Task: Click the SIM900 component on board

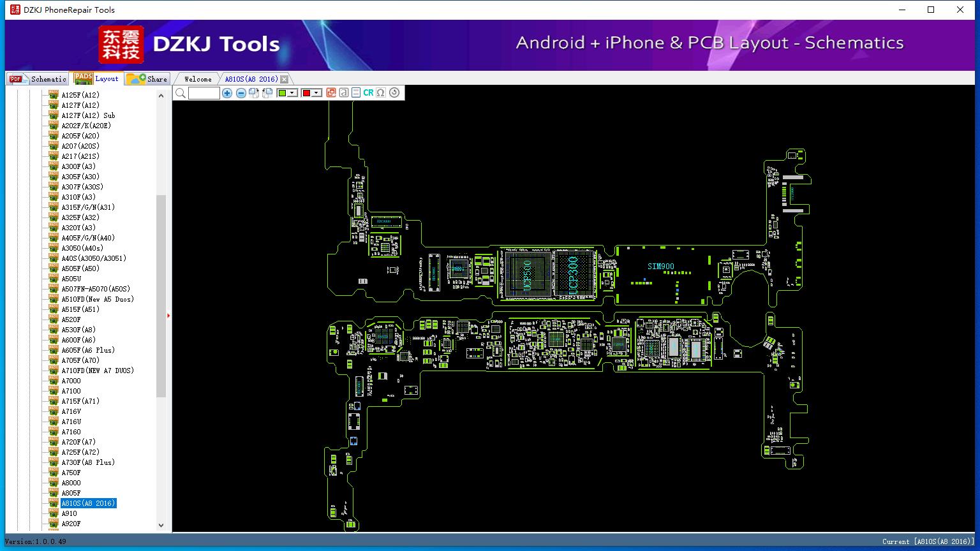Action: pyautogui.click(x=660, y=267)
